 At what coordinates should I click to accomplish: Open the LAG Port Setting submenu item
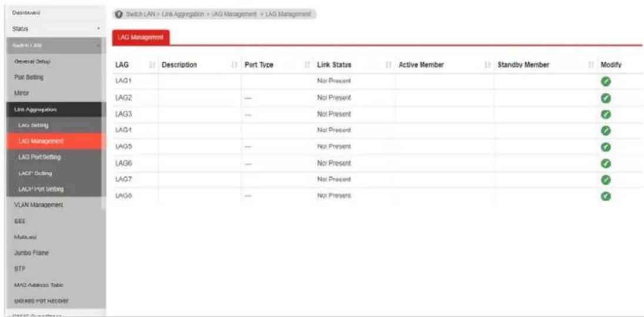39,157
